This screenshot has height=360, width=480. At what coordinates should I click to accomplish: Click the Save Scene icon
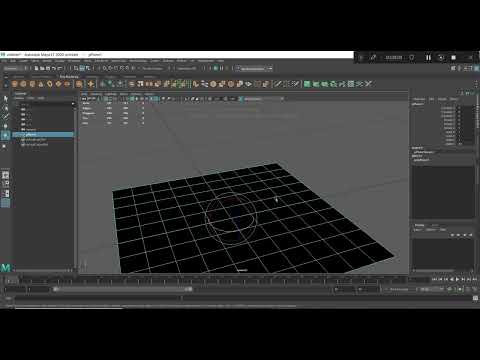pos(48,68)
